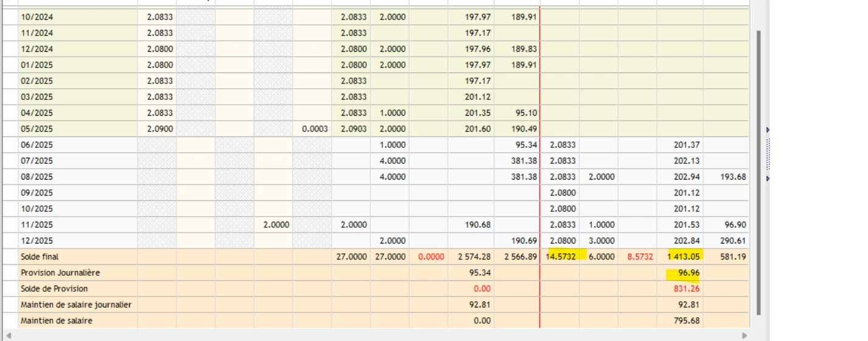Click the 201.35 amount cell

pos(471,113)
